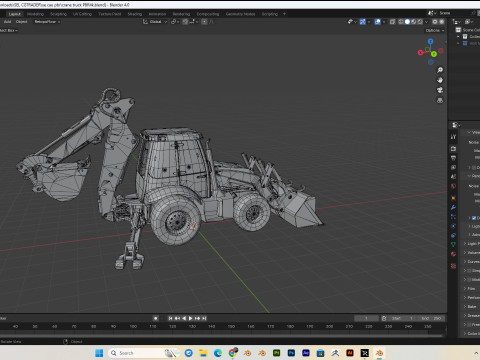The image size is (480, 360).
Task: Open the Tool settings tab in Properties
Action: (453, 137)
